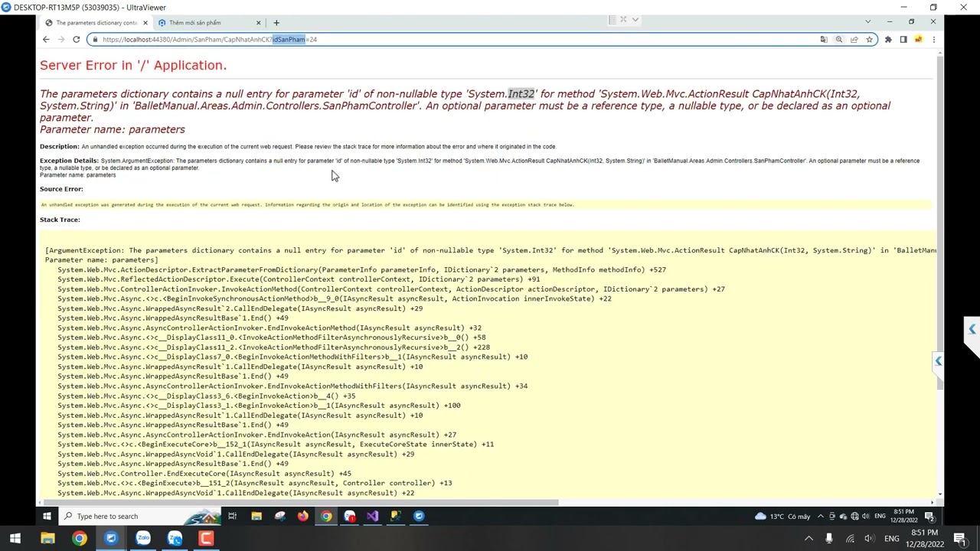Image resolution: width=980 pixels, height=551 pixels.
Task: Open the Chrome extensions puzzle icon
Action: (888, 39)
